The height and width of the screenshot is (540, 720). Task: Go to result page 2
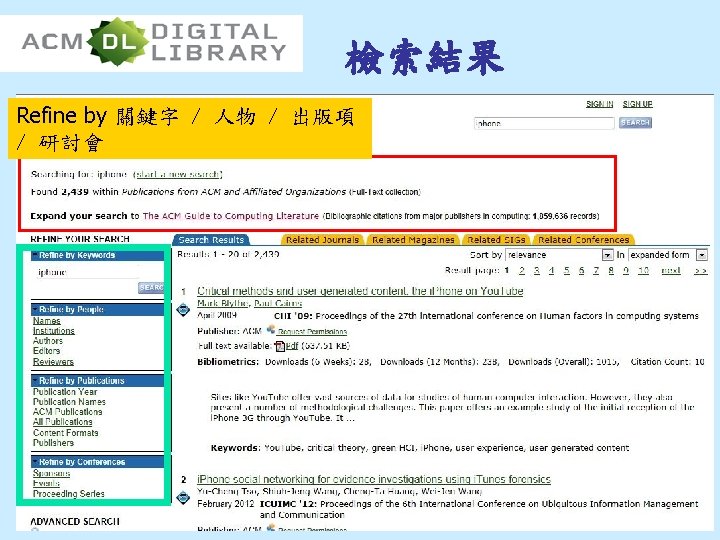(x=522, y=270)
